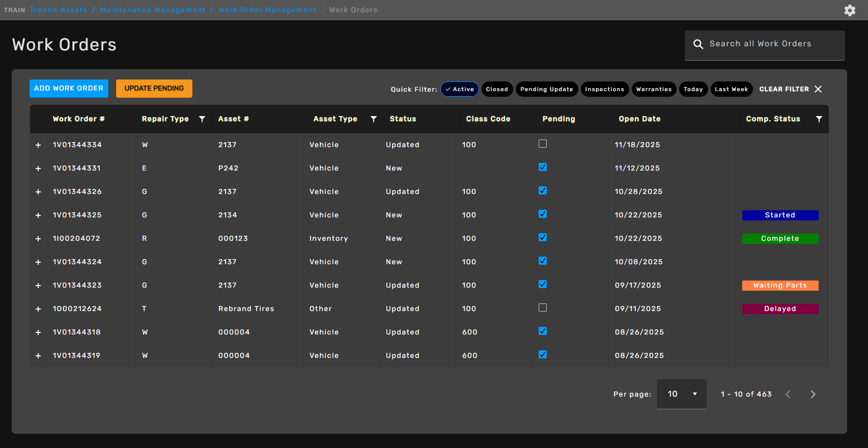The width and height of the screenshot is (868, 448).
Task: Check Pending box for work order 1V01344334
Action: pos(543,144)
